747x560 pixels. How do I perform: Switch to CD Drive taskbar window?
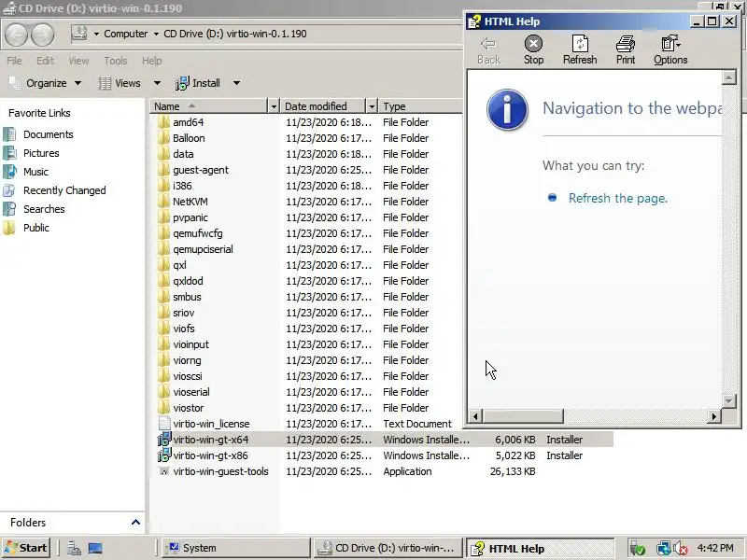pyautogui.click(x=388, y=548)
